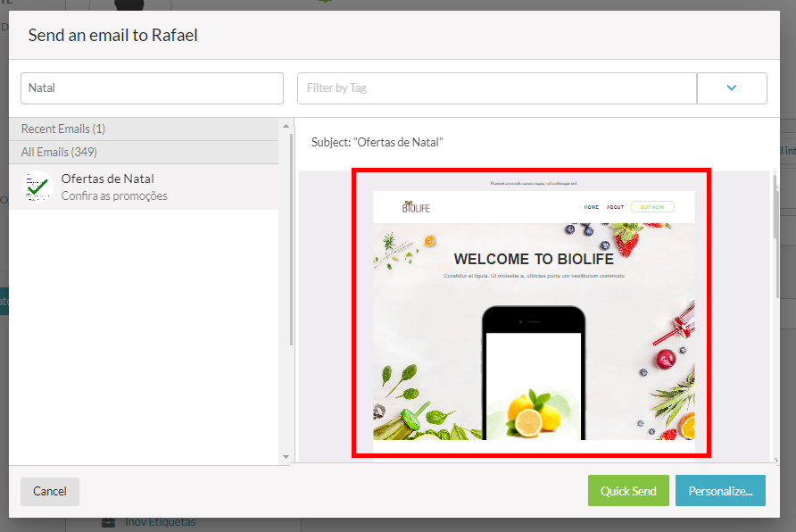
Task: Click the Cancel button
Action: click(50, 492)
